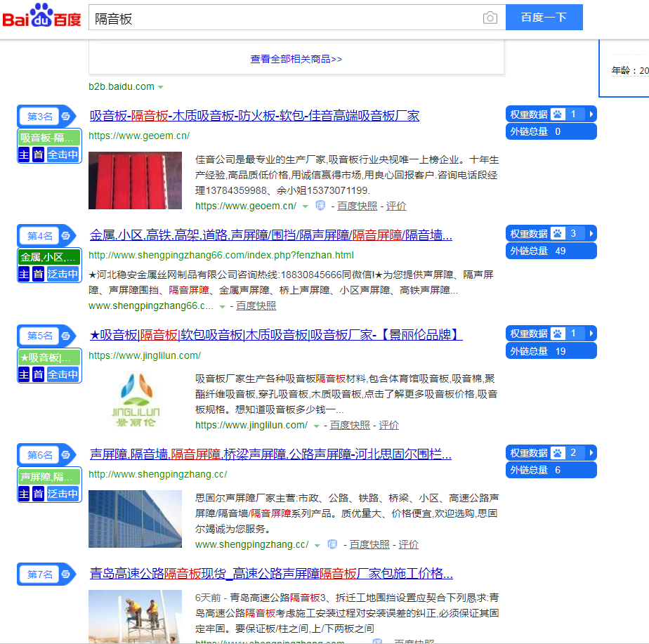Click the 保 shield icon after shengpingzhang.cc URL
This screenshot has height=644, width=649.
(x=332, y=544)
